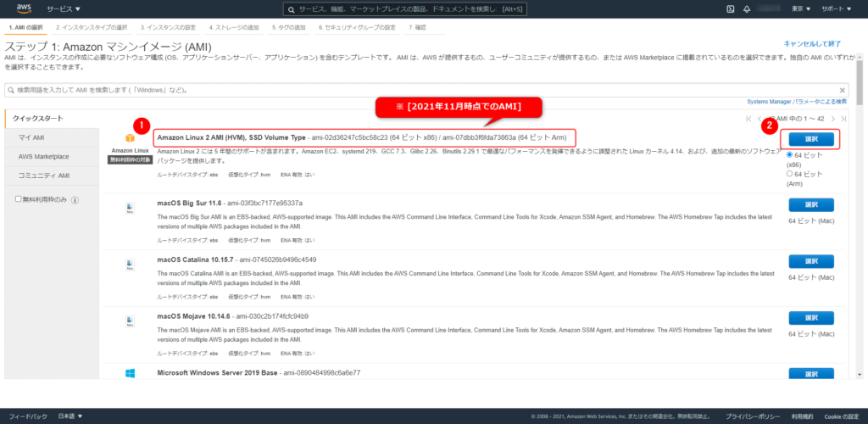Click the search magnifier in the top bar

pos(292,9)
